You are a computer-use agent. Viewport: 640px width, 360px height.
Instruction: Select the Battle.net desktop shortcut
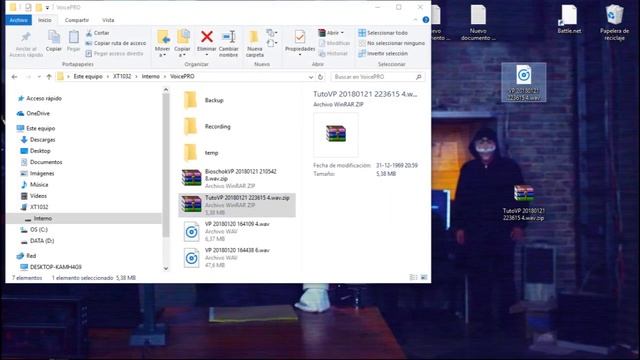(569, 19)
